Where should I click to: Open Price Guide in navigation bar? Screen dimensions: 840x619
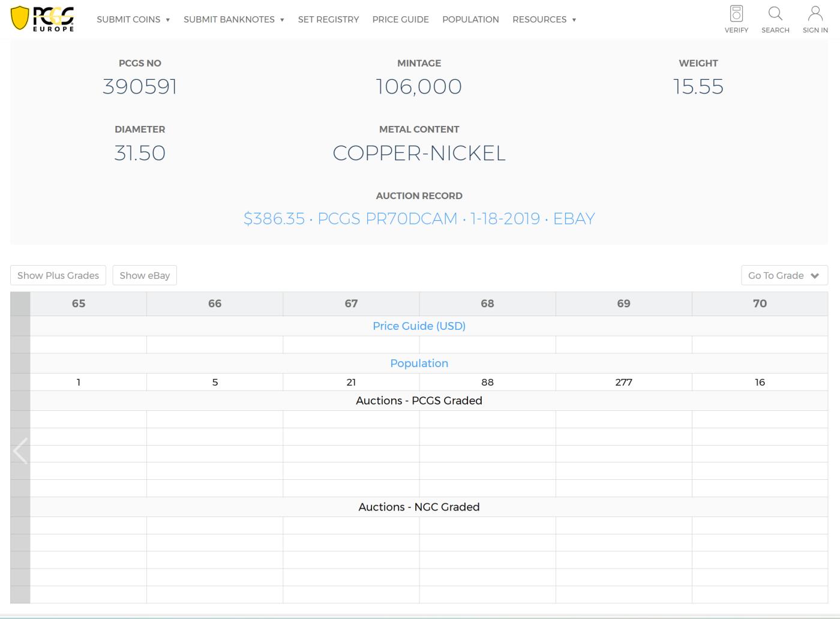(400, 19)
